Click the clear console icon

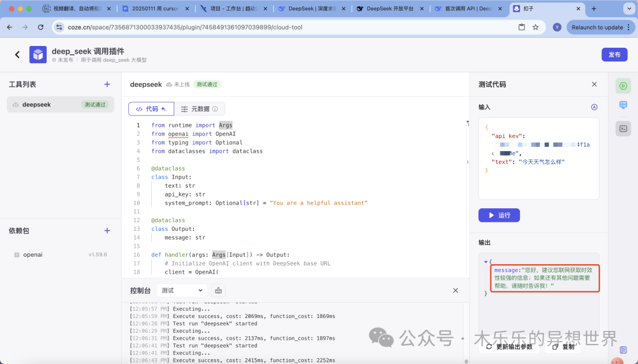tap(219, 290)
